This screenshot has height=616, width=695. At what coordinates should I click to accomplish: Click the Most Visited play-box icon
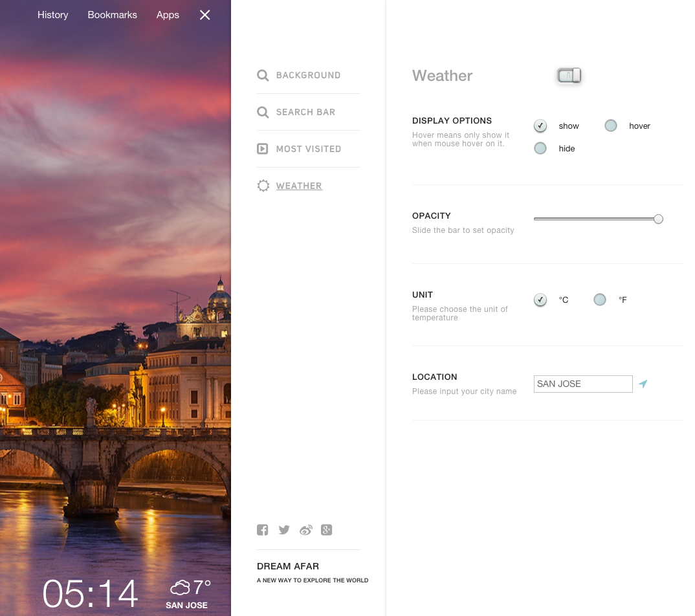pos(262,149)
